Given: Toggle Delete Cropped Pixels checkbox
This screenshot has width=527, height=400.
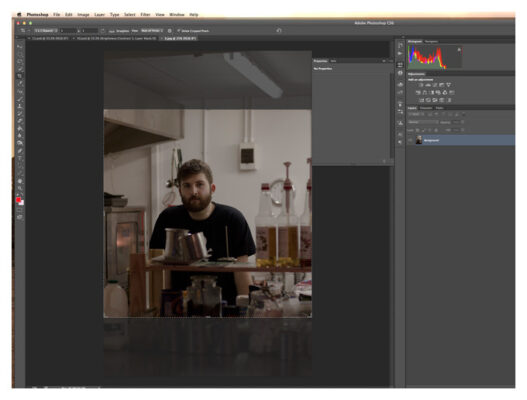Looking at the screenshot, I should click(179, 31).
